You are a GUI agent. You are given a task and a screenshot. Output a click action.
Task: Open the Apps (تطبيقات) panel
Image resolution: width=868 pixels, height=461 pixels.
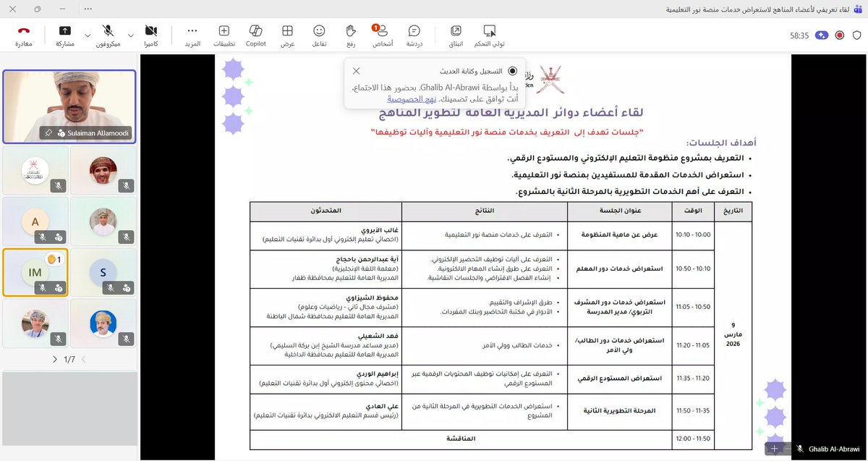224,35
